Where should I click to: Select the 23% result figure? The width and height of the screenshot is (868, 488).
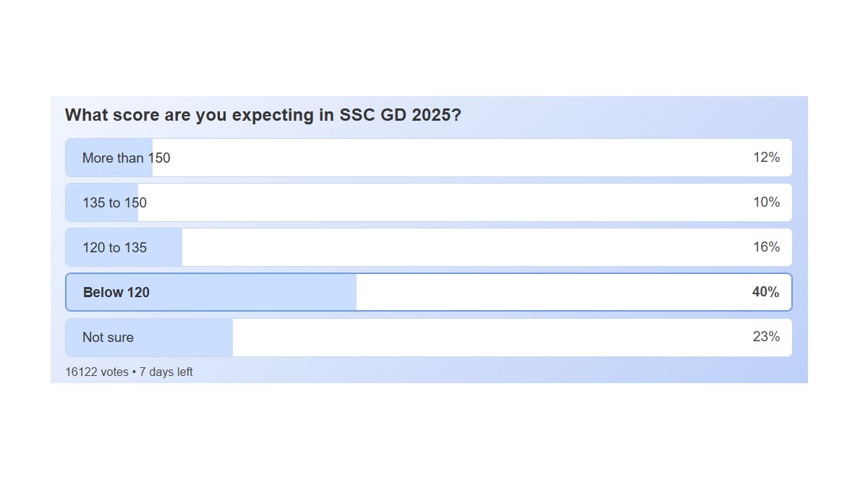pyautogui.click(x=766, y=337)
